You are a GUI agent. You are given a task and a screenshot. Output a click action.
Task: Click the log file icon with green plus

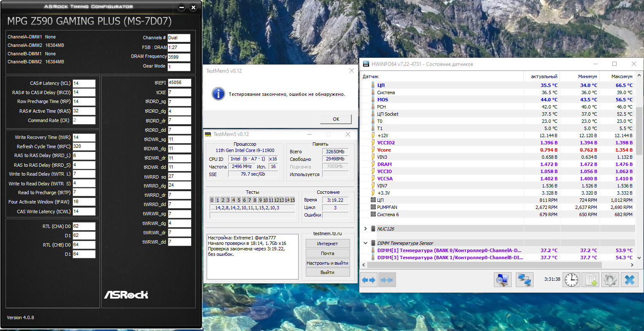click(590, 279)
